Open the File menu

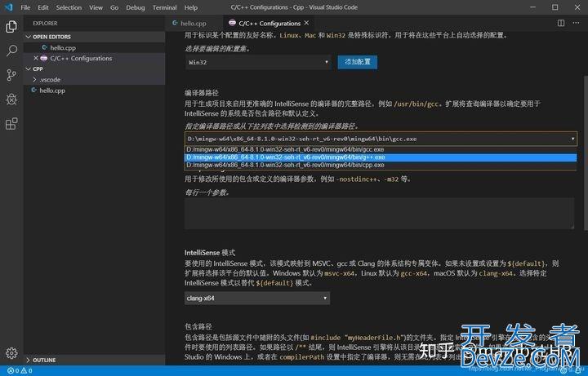(25, 7)
